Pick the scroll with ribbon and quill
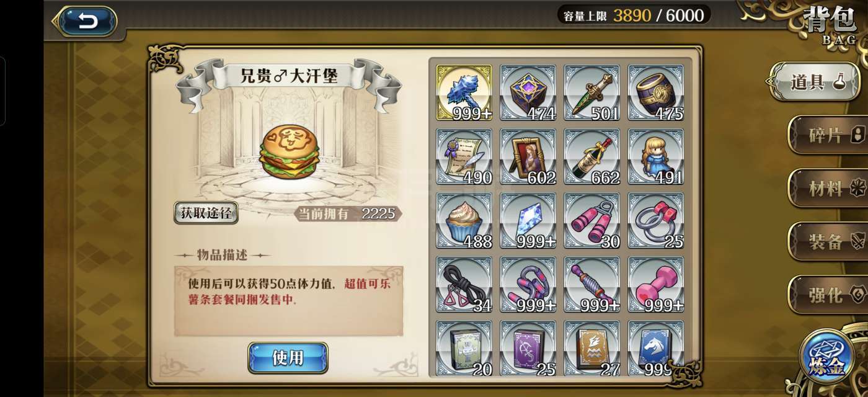Viewport: 868px width, 397px height. 464,156
